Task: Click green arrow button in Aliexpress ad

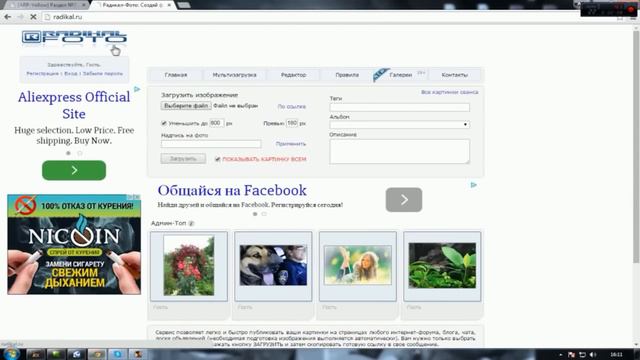Action: (x=74, y=170)
